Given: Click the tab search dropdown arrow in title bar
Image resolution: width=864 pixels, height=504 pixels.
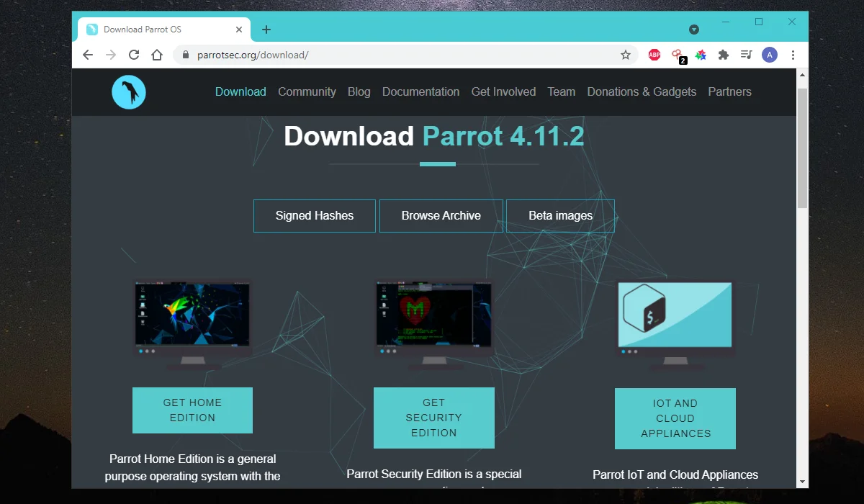Looking at the screenshot, I should point(694,30).
